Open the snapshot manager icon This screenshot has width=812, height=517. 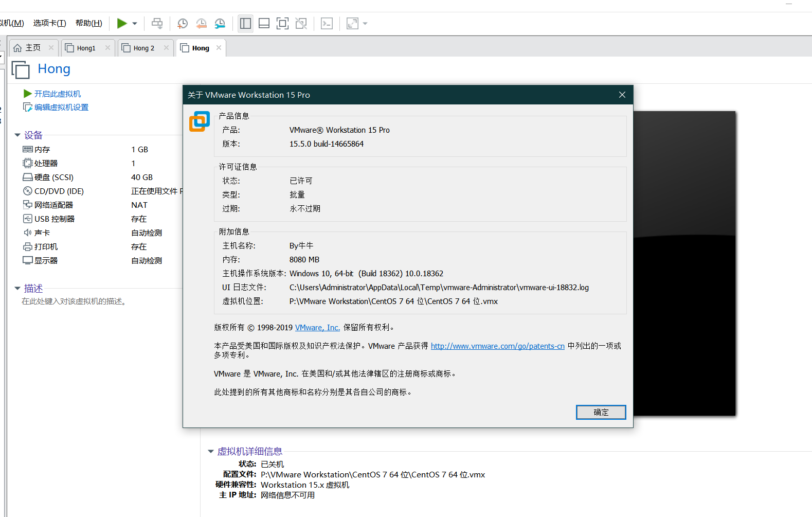[x=220, y=23]
